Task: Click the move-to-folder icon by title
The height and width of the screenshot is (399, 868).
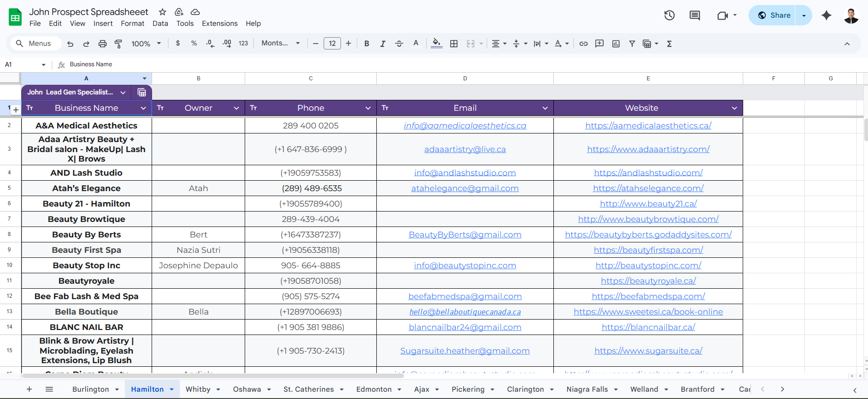Action: point(179,12)
